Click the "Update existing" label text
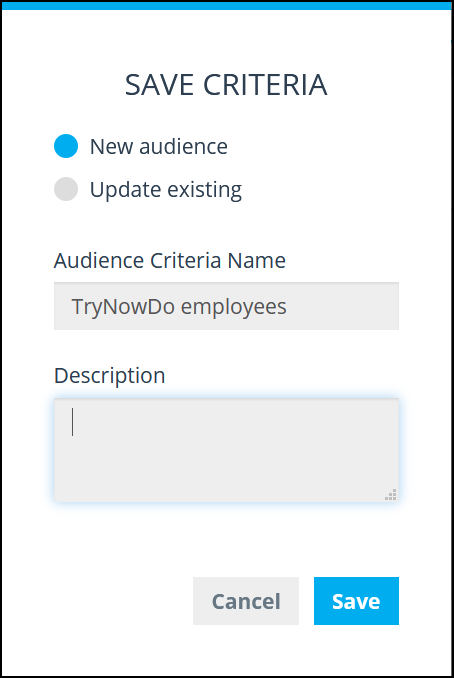454x678 pixels. click(166, 190)
